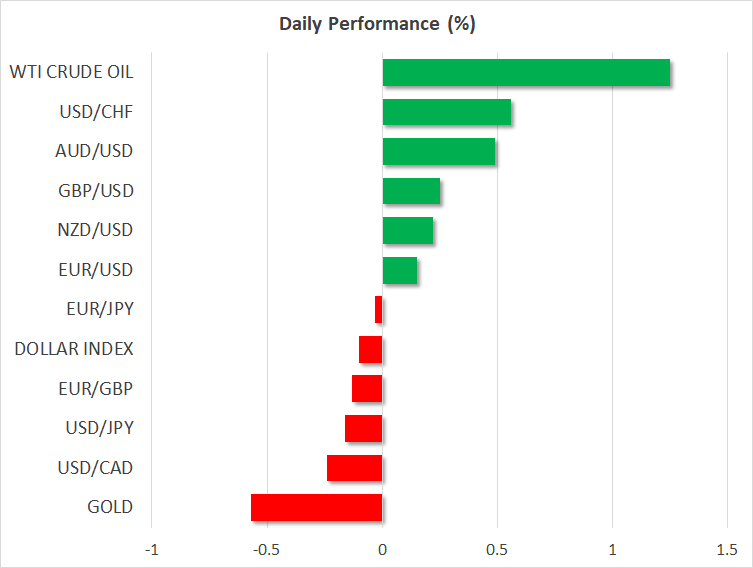Click the 0 label on the x-axis
The height and width of the screenshot is (568, 753).
pyautogui.click(x=382, y=550)
